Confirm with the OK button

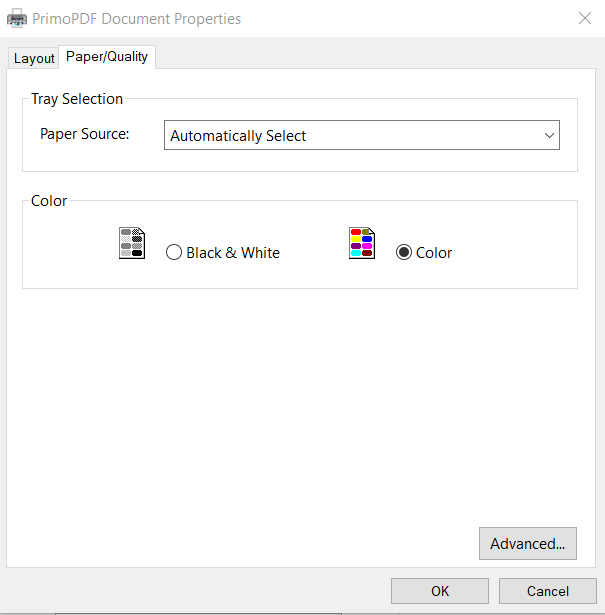[440, 591]
